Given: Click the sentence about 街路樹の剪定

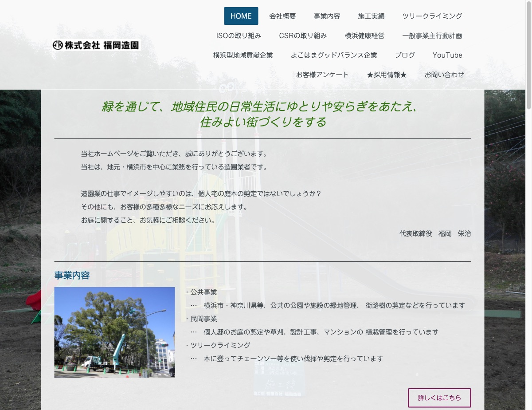Looking at the screenshot, I should 328,305.
